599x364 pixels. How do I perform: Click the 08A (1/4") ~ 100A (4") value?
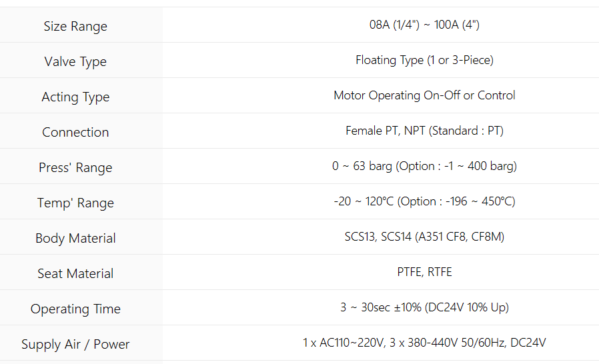424,25
